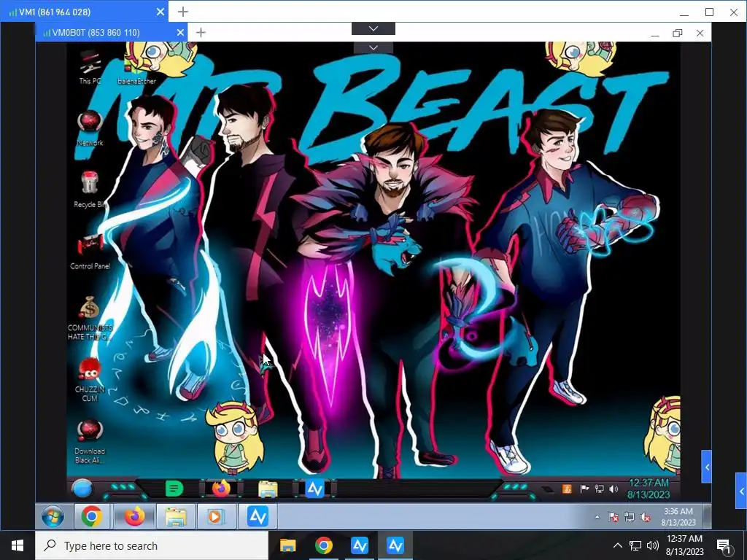Click the blue Start orb on themed taskbar
The width and height of the screenshot is (747, 560).
coord(82,489)
